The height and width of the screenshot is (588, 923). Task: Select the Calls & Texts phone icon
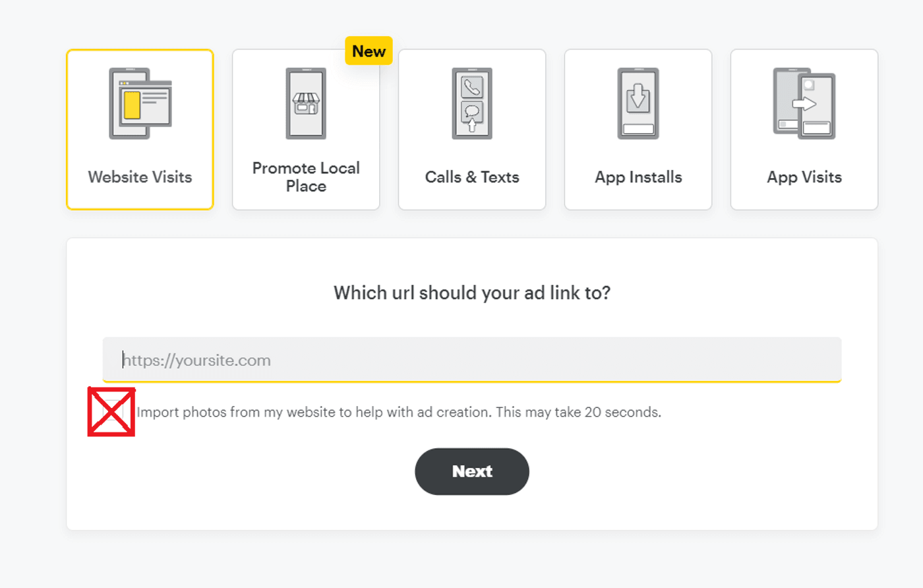pyautogui.click(x=471, y=100)
